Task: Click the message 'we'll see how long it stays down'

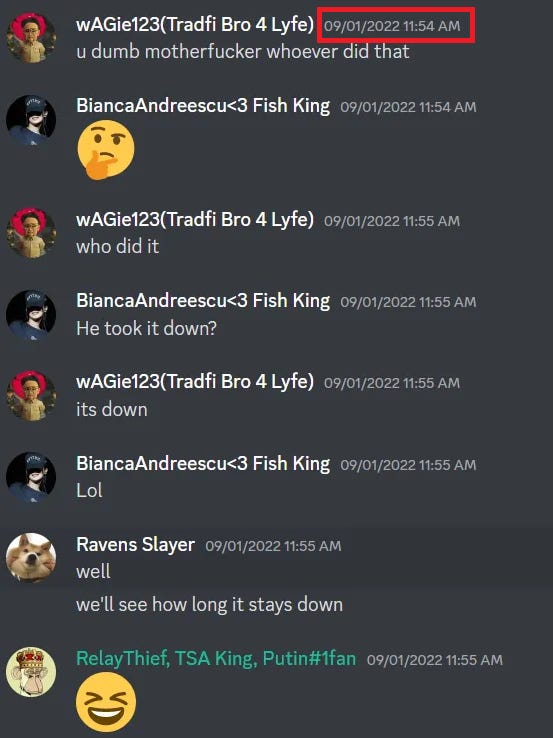Action: click(209, 604)
